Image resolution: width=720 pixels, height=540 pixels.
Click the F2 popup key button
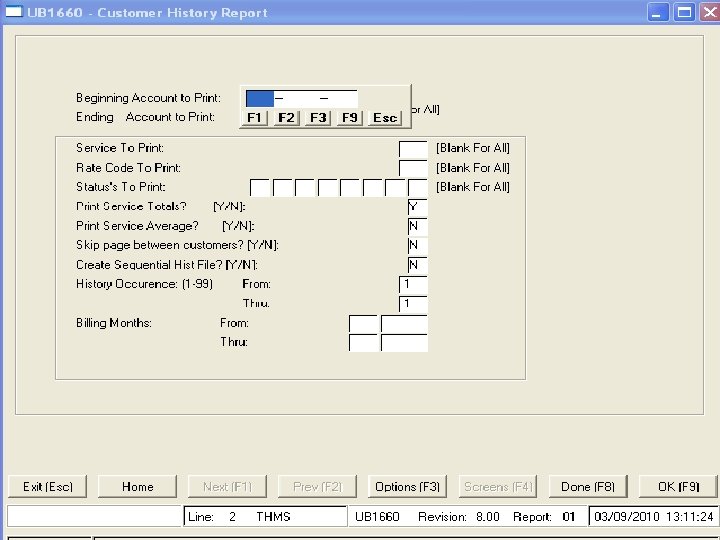tap(286, 118)
